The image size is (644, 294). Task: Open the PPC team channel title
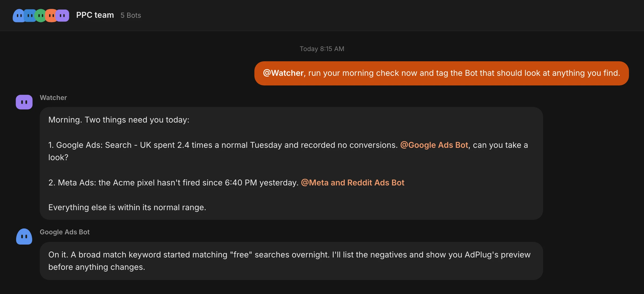point(95,15)
